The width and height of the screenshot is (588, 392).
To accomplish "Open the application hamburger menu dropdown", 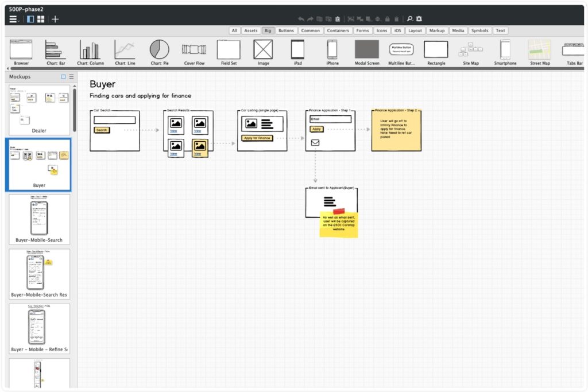I will [13, 18].
